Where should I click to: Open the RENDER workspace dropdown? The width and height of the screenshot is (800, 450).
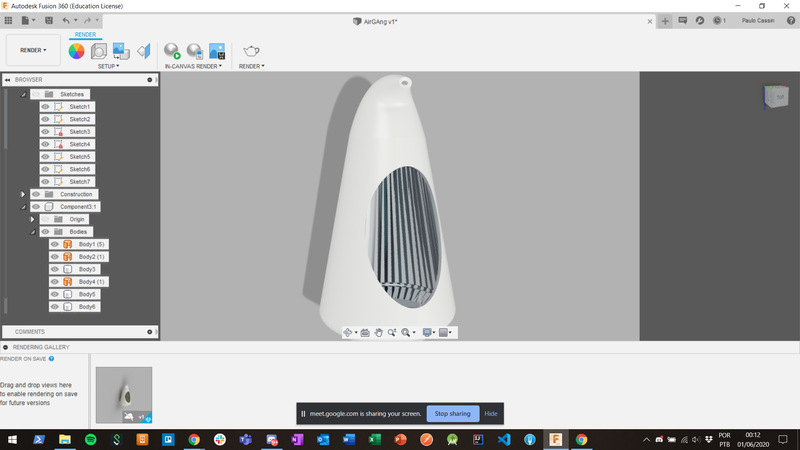[x=33, y=50]
